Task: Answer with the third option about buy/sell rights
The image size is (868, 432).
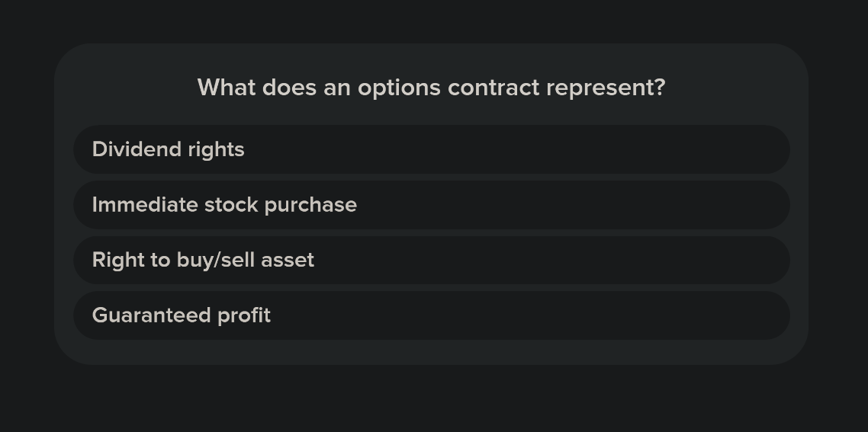Action: click(431, 260)
